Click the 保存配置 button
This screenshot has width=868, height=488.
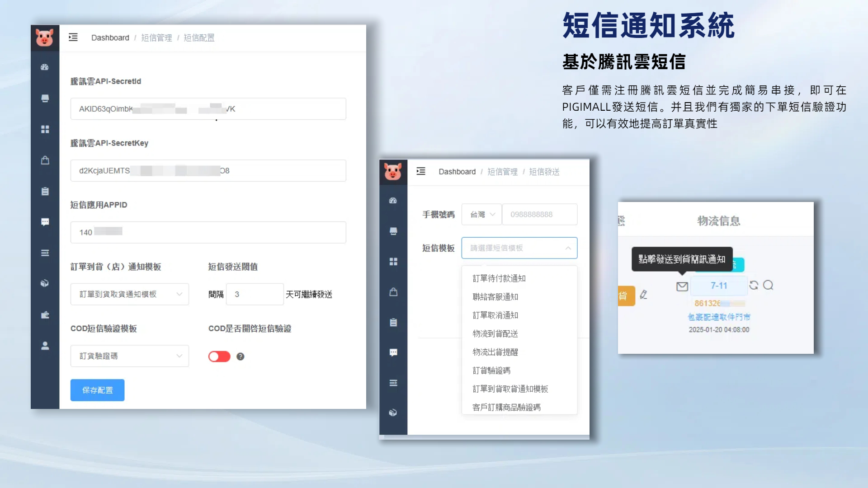97,390
